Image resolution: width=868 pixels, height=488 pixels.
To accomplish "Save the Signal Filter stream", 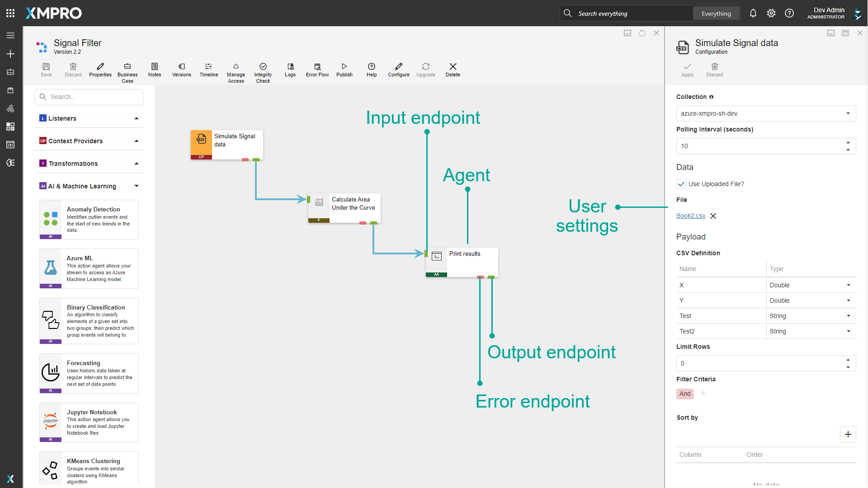I will [x=46, y=70].
